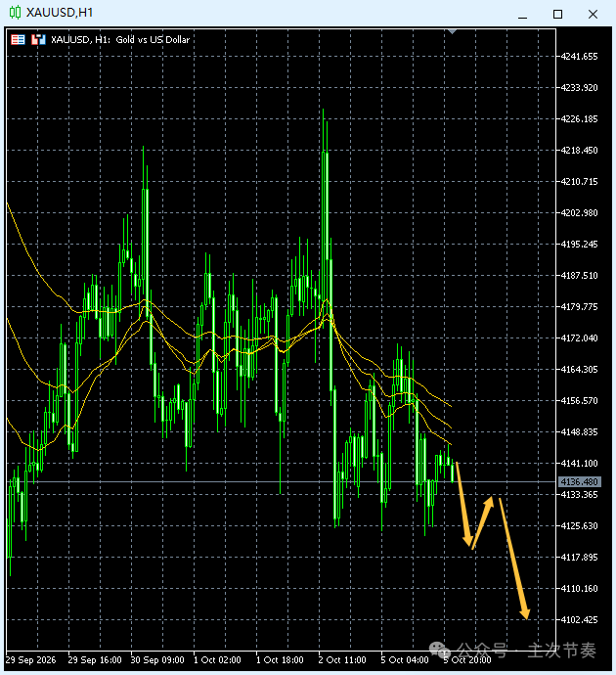Viewport: 616px width, 675px height.
Task: Click the XAUUSD,H1 window title text
Action: click(x=60, y=13)
